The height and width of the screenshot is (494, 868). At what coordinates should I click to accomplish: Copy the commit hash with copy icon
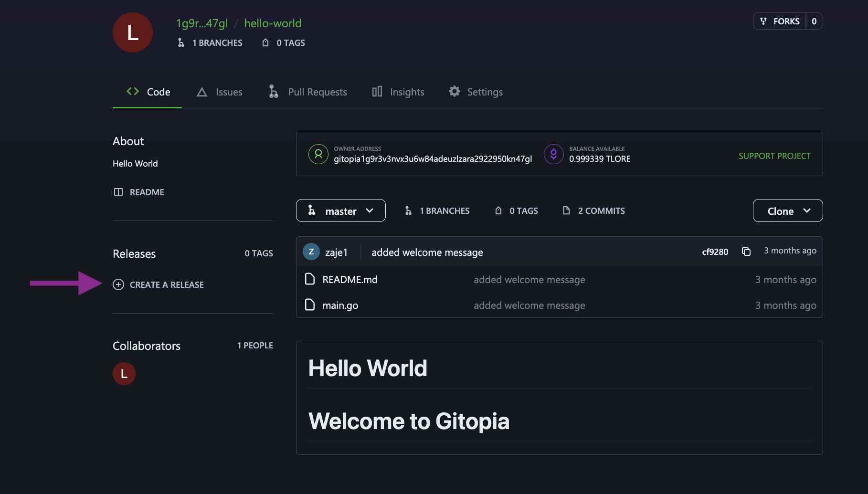click(x=746, y=252)
